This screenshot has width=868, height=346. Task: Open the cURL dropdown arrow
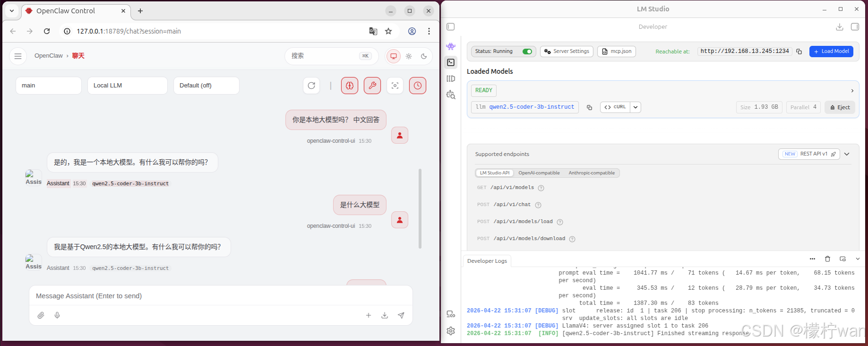pyautogui.click(x=635, y=107)
